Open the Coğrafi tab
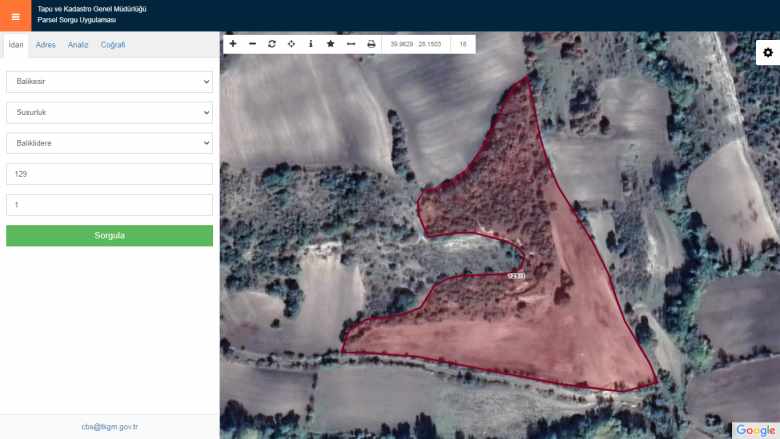The width and height of the screenshot is (780, 439). point(113,45)
